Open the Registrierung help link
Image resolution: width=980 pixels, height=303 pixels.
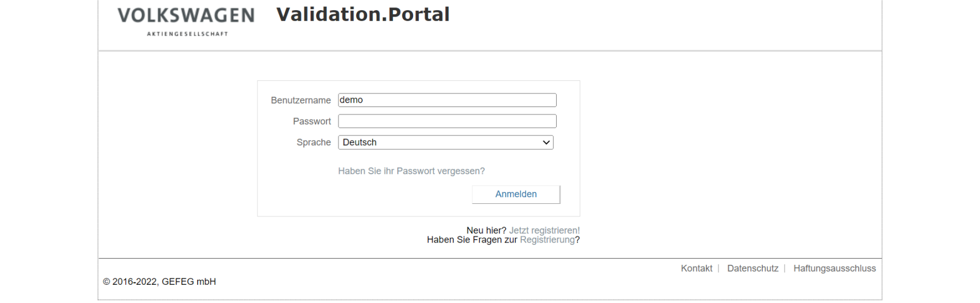pyautogui.click(x=548, y=240)
